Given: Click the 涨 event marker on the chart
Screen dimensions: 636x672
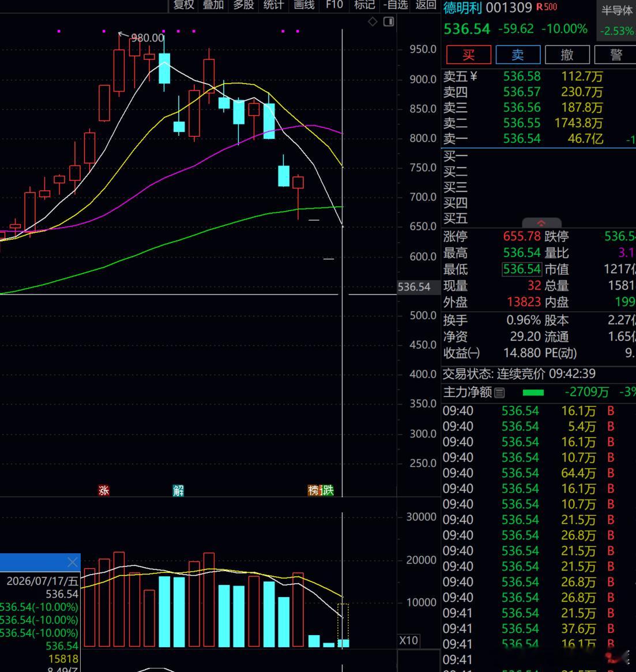Looking at the screenshot, I should click(x=104, y=490).
